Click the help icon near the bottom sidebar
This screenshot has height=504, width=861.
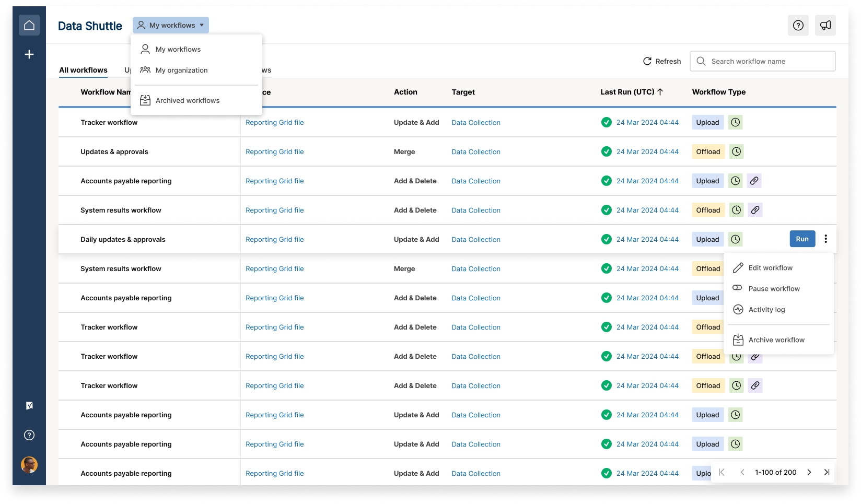(29, 435)
